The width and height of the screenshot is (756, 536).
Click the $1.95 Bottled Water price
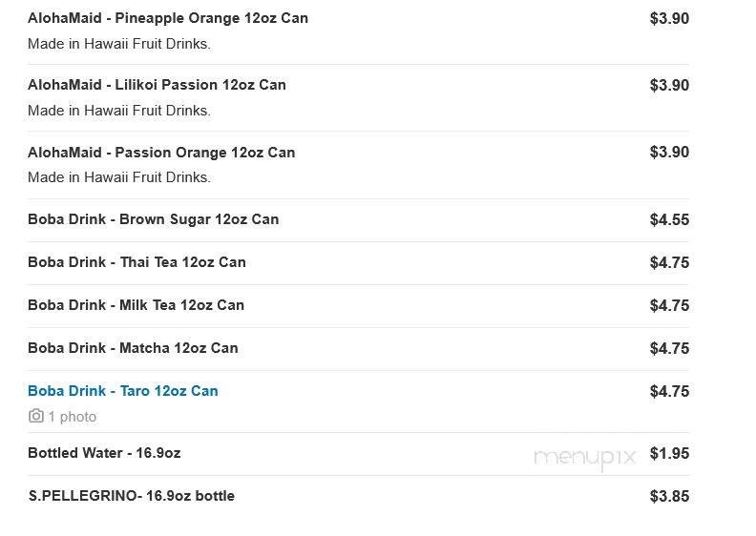(x=669, y=453)
